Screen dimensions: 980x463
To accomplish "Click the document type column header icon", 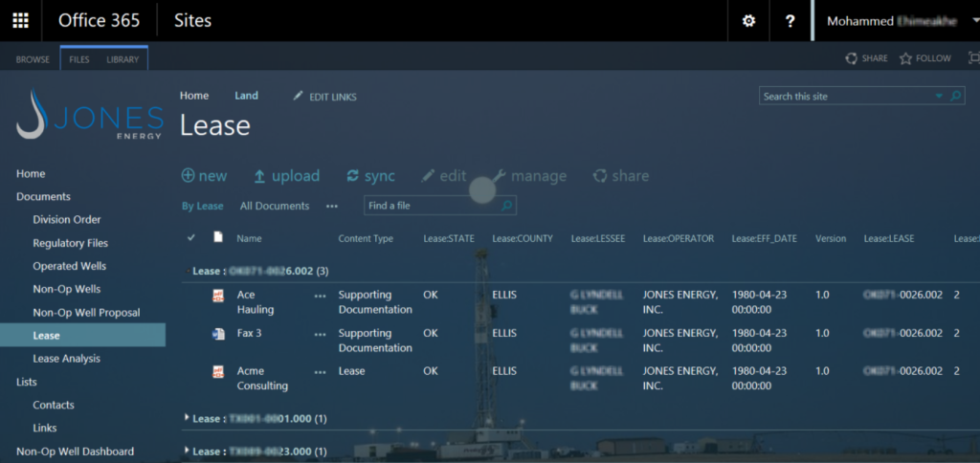I will point(218,237).
